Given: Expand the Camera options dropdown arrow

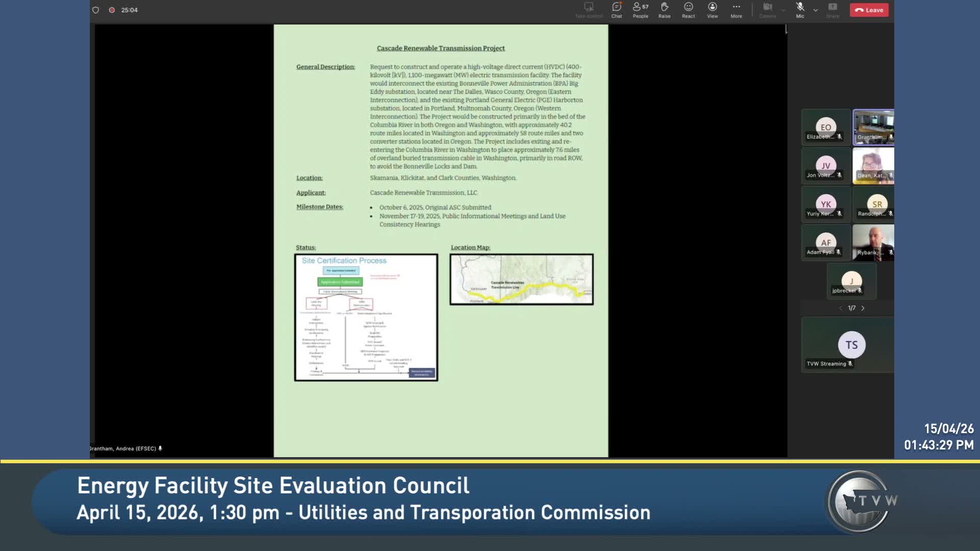Looking at the screenshot, I should (x=783, y=10).
